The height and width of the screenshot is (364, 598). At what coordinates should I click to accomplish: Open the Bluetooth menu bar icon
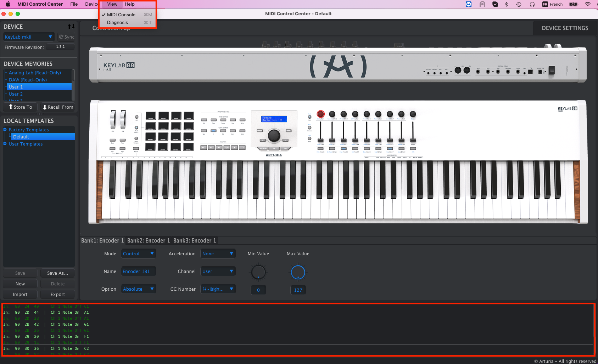(506, 4)
